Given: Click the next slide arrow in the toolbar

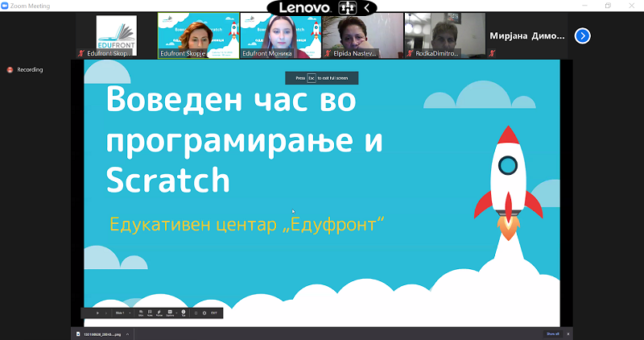Looking at the screenshot, I should [x=106, y=313].
